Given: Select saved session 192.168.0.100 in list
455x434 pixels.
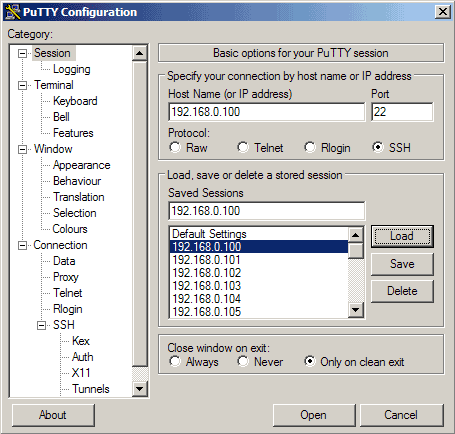Looking at the screenshot, I should pos(259,247).
